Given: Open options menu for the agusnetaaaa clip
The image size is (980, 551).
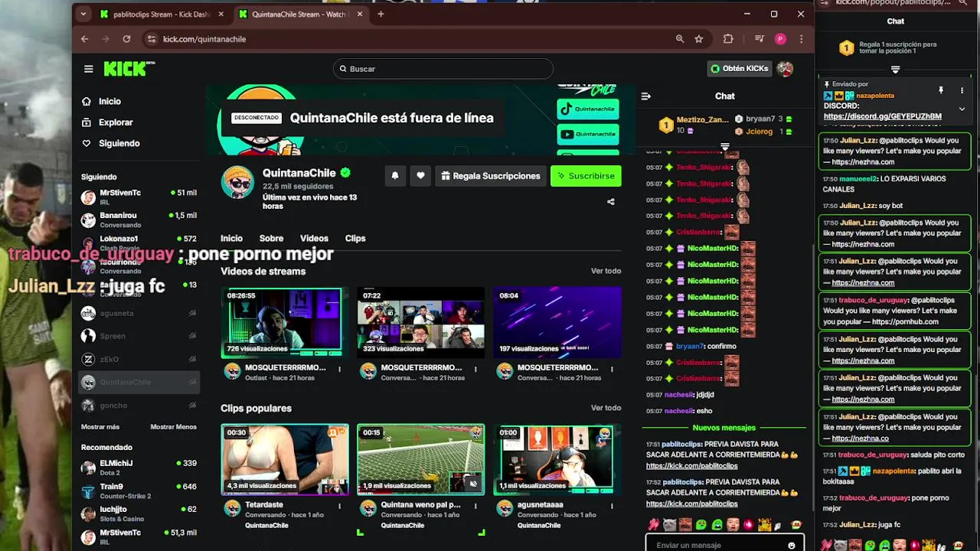Looking at the screenshot, I should [612, 506].
